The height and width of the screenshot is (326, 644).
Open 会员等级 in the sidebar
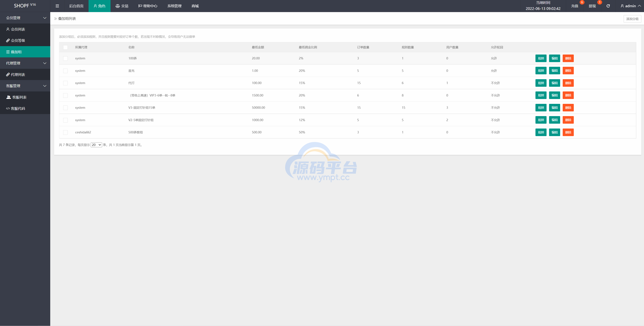coord(18,40)
